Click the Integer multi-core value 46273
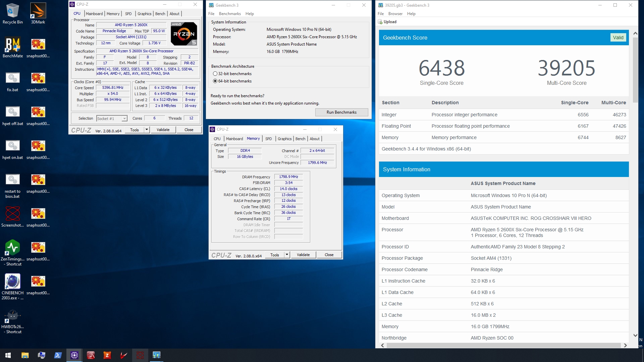The height and width of the screenshot is (362, 644). 619,115
